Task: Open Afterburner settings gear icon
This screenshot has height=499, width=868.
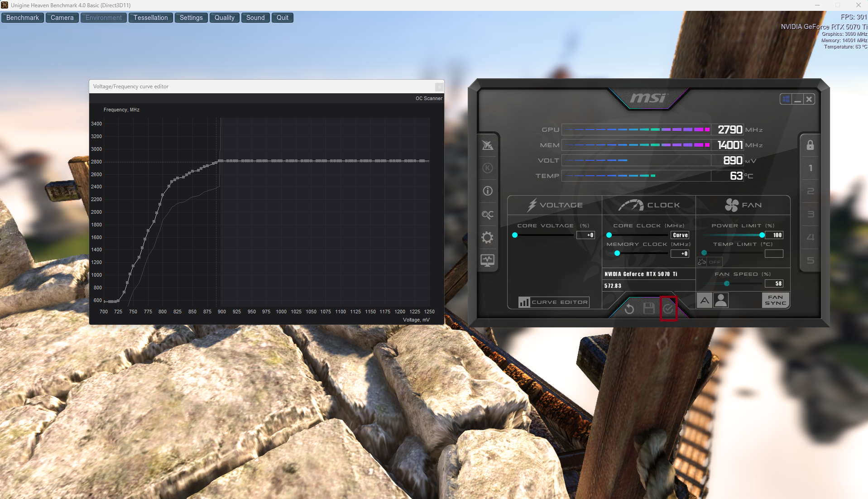Action: tap(488, 237)
